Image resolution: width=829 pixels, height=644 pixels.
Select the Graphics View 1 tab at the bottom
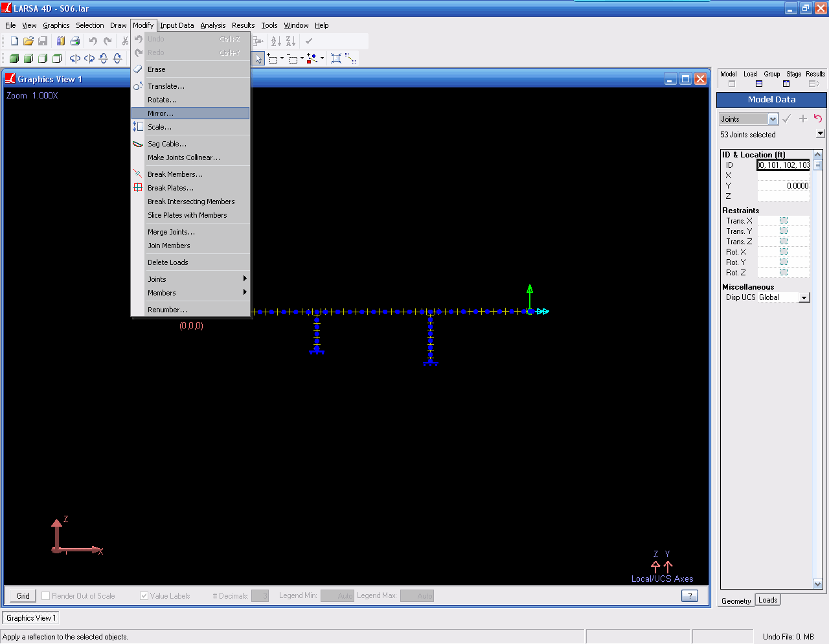tap(31, 618)
